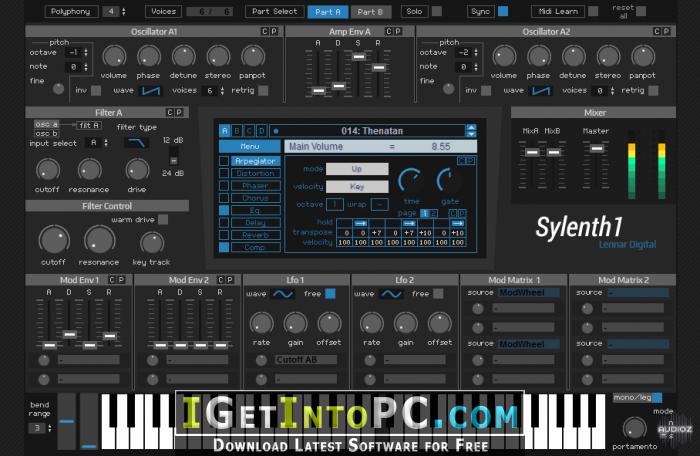Click the Mixer Master fader
The width and height of the screenshot is (700, 456).
[x=597, y=148]
